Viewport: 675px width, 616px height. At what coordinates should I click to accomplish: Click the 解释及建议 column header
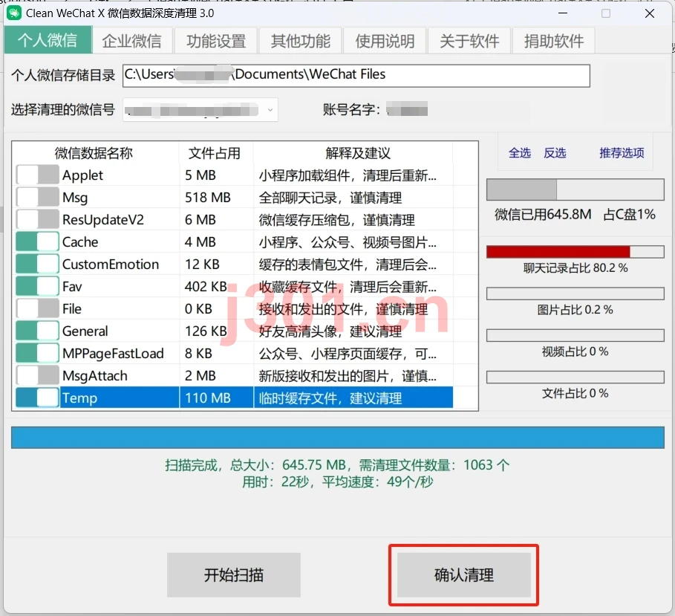358,153
